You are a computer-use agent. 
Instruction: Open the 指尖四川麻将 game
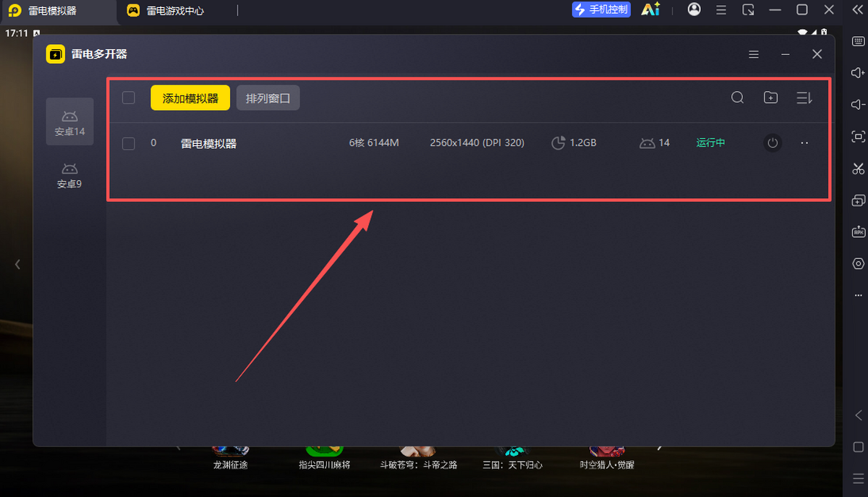(324, 458)
